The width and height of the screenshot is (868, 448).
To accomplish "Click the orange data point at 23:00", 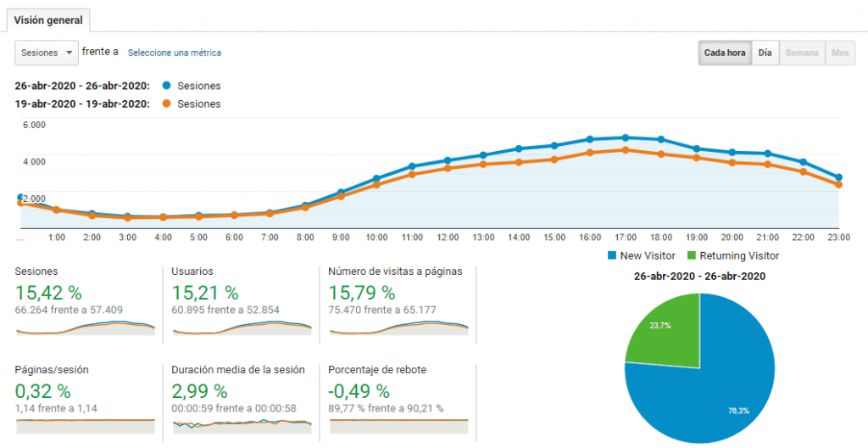I will [x=838, y=185].
